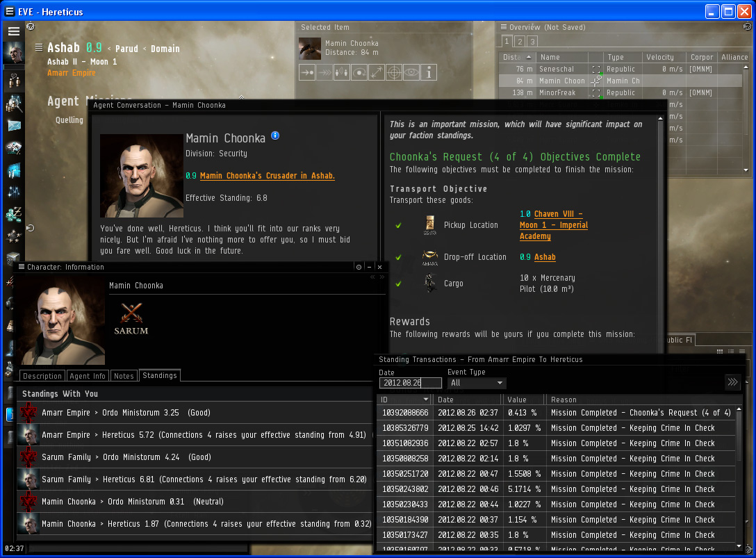Image resolution: width=756 pixels, height=558 pixels.
Task: Minimize the Character Information window
Action: (x=370, y=267)
